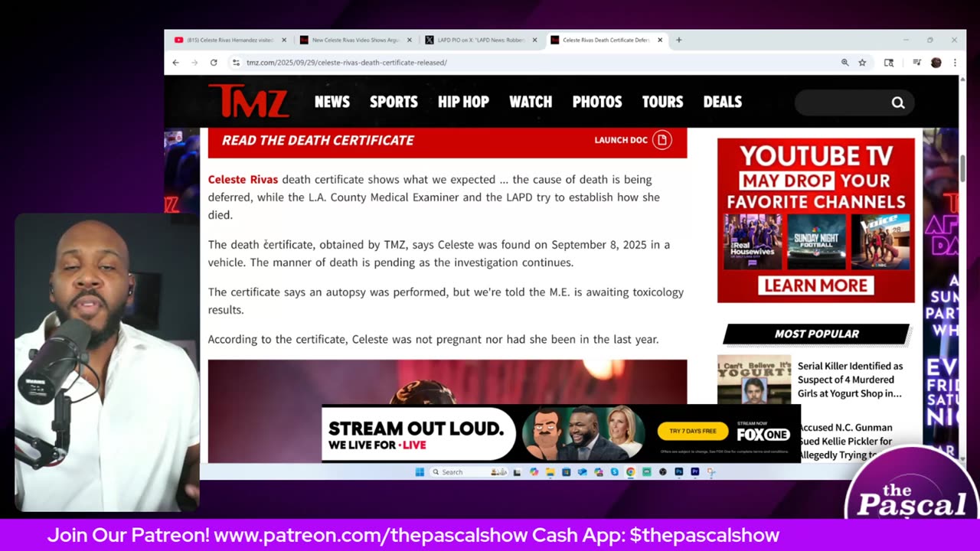This screenshot has height=551, width=980.
Task: Open Accused N.C. Gunman Kellie Pickler story
Action: [845, 441]
